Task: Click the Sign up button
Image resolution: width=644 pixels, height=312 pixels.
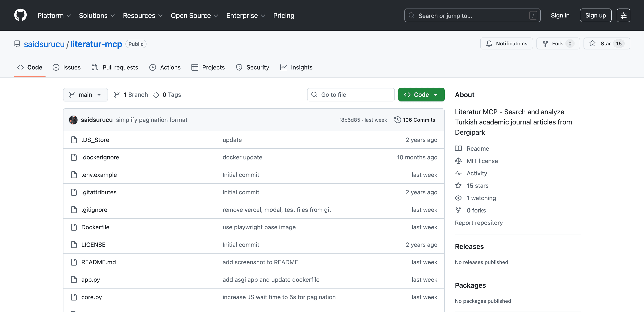Action: point(595,16)
